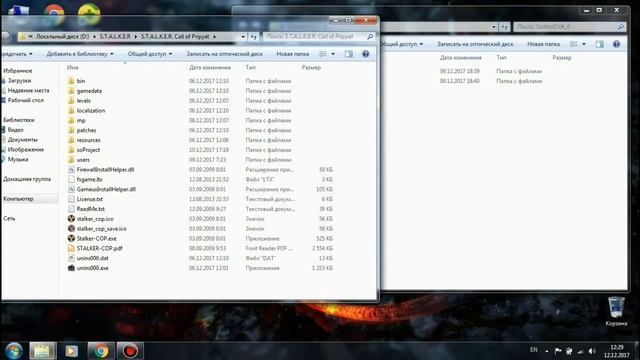Click 'Записать на оптический диск' in front window
Viewport: 640px width, 360px height.
[x=224, y=54]
